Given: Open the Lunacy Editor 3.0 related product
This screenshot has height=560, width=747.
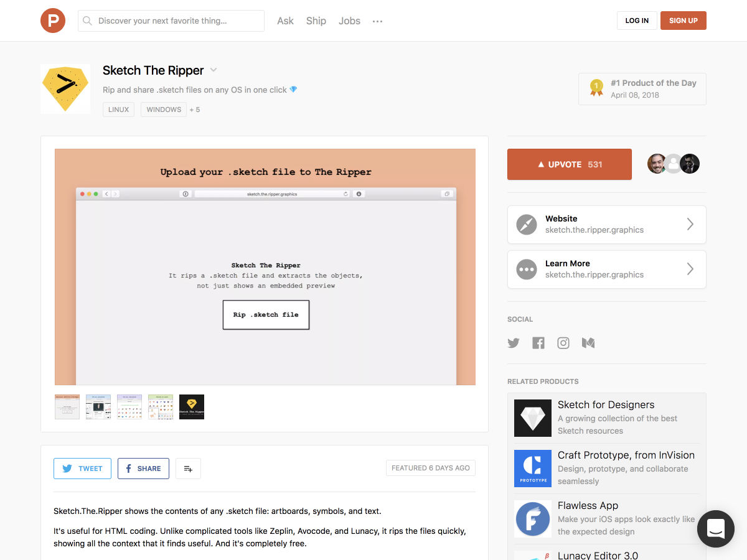Looking at the screenshot, I should pyautogui.click(x=598, y=555).
